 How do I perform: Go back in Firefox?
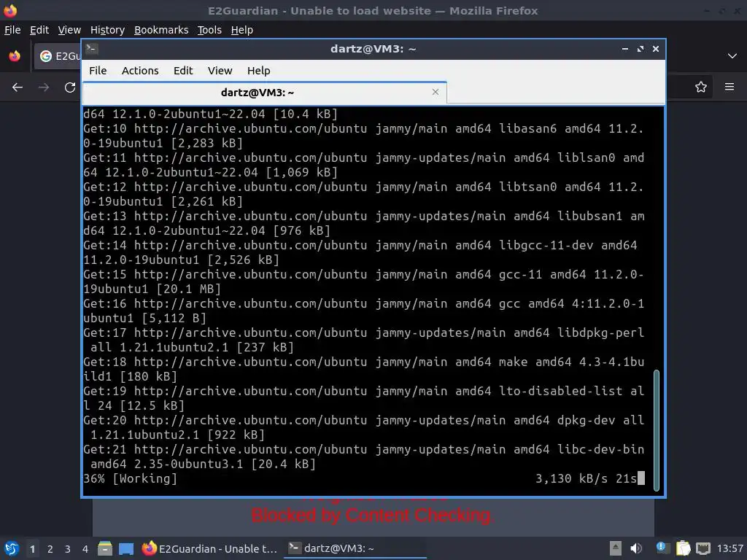point(18,87)
